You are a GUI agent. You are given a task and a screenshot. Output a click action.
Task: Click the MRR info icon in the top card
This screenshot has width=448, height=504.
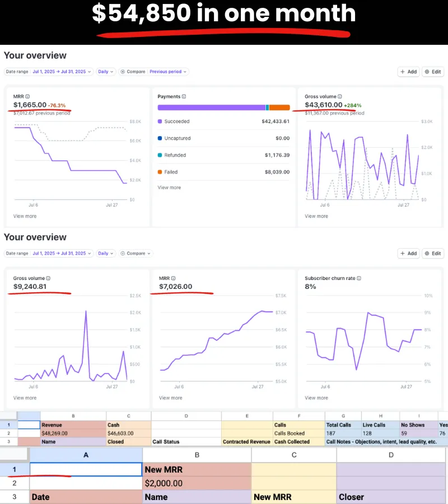tap(27, 96)
